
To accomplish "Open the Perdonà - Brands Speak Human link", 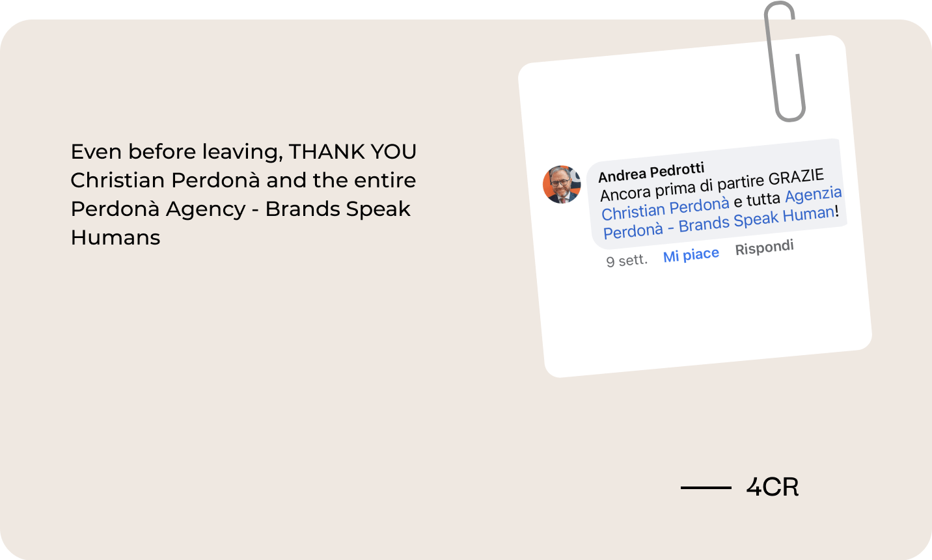I will (x=719, y=222).
